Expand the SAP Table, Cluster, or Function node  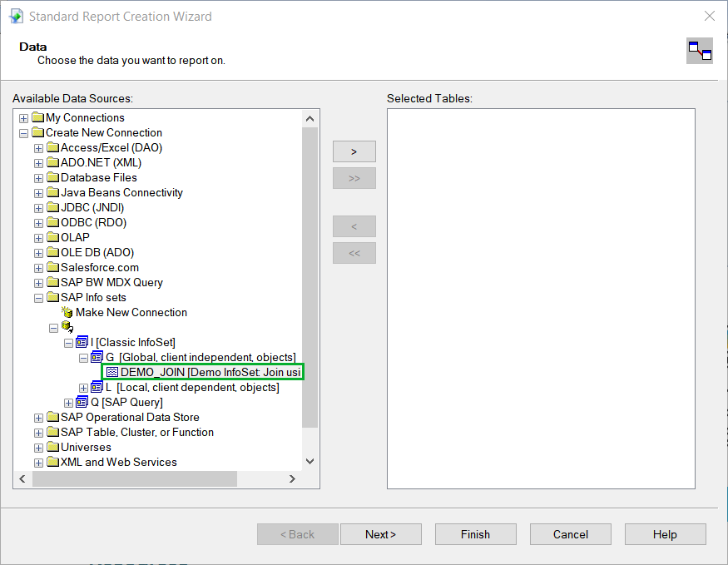(x=38, y=434)
